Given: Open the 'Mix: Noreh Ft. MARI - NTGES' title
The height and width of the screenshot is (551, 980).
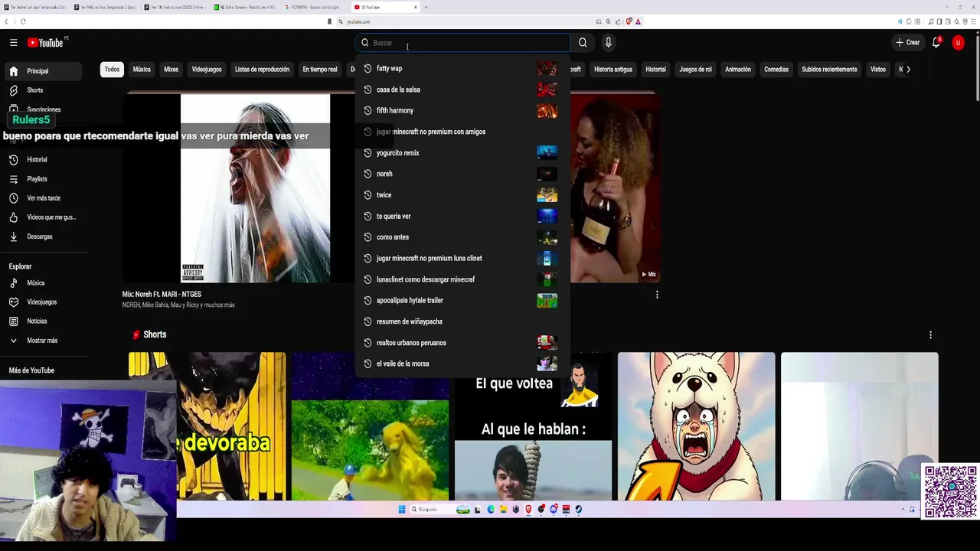Looking at the screenshot, I should tap(162, 294).
